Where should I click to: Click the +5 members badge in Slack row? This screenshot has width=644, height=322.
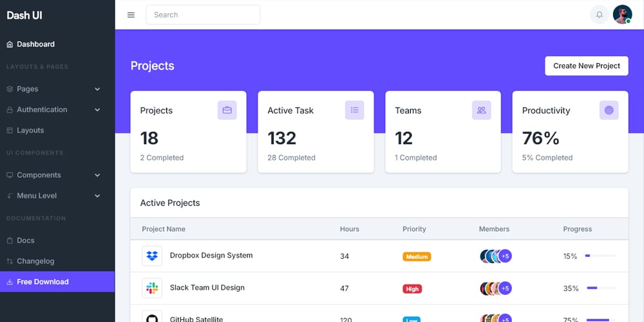tap(505, 289)
